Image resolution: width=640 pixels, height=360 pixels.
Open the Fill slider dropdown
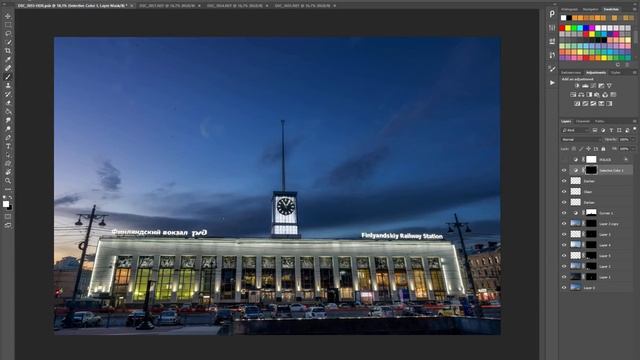[x=632, y=149]
